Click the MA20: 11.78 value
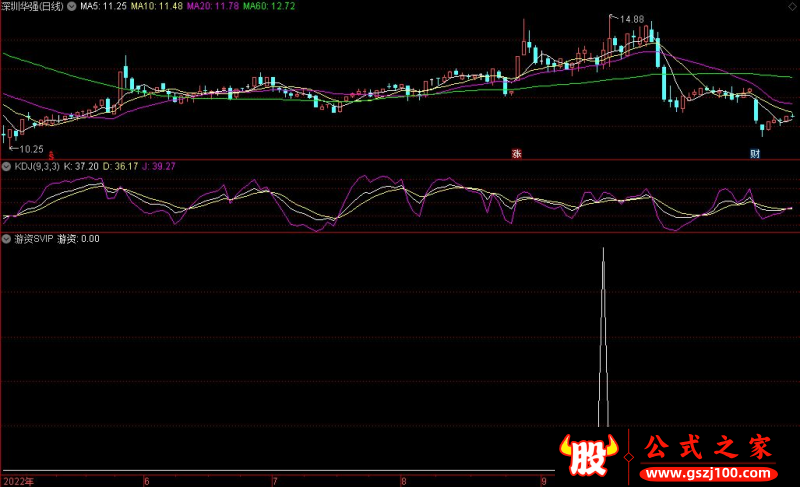Image resolution: width=800 pixels, height=487 pixels. pos(213,6)
